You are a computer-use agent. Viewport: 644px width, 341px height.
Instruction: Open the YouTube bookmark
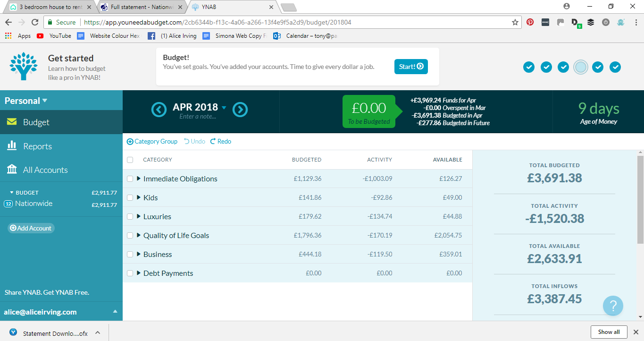(x=54, y=36)
